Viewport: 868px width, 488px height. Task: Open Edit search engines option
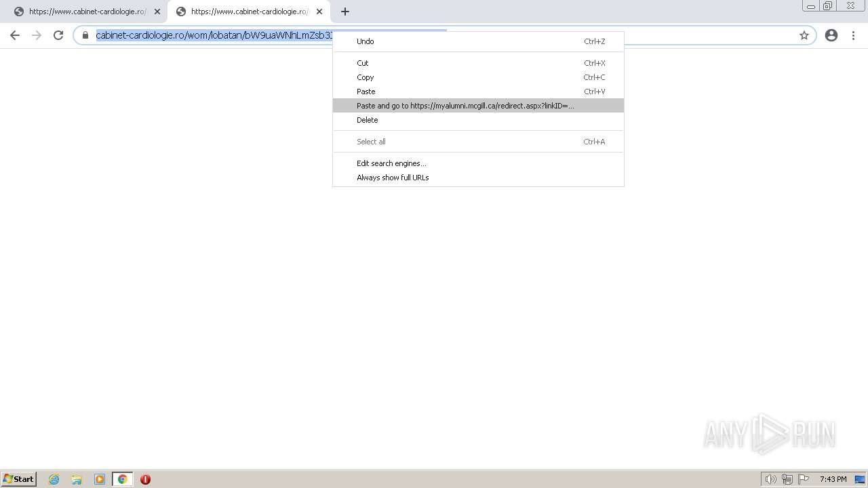click(x=478, y=163)
